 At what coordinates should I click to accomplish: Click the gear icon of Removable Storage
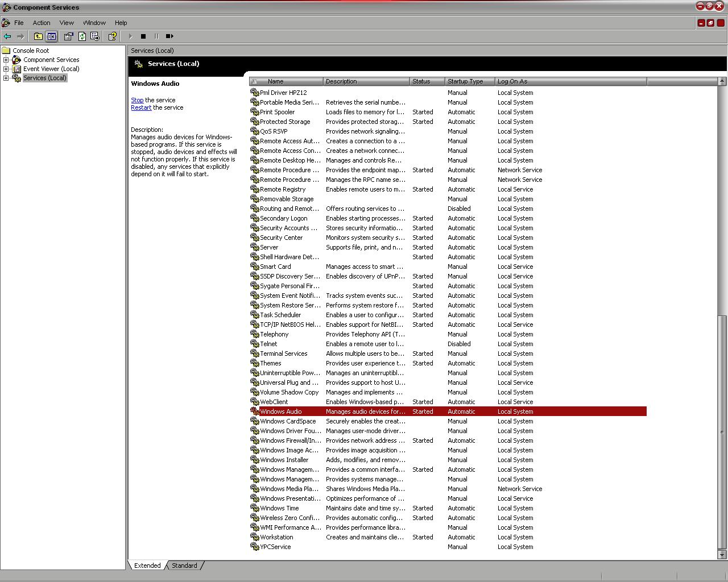point(255,199)
